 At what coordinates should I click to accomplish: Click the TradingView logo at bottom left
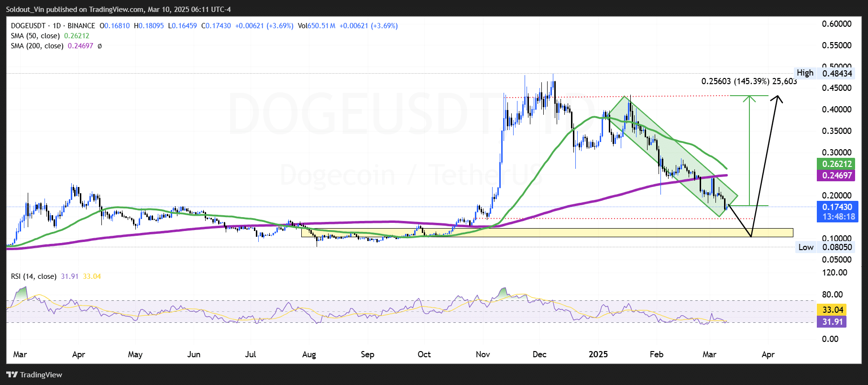point(34,374)
